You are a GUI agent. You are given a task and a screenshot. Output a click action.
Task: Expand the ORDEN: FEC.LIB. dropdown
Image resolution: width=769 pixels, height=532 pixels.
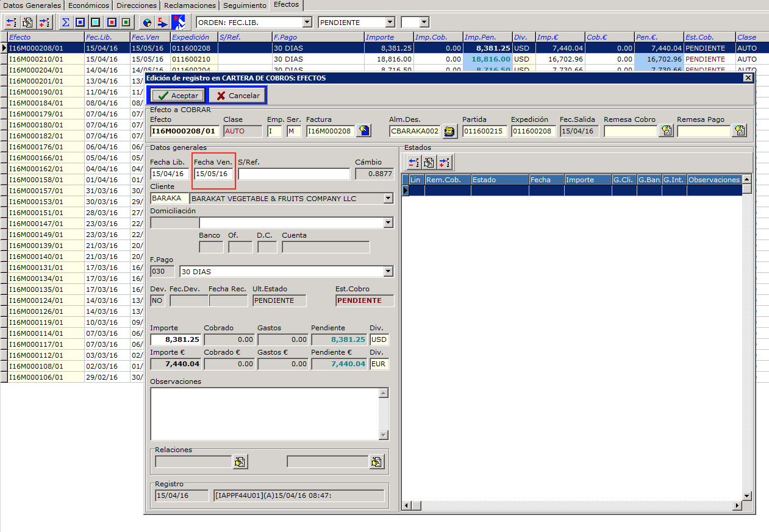(x=307, y=23)
